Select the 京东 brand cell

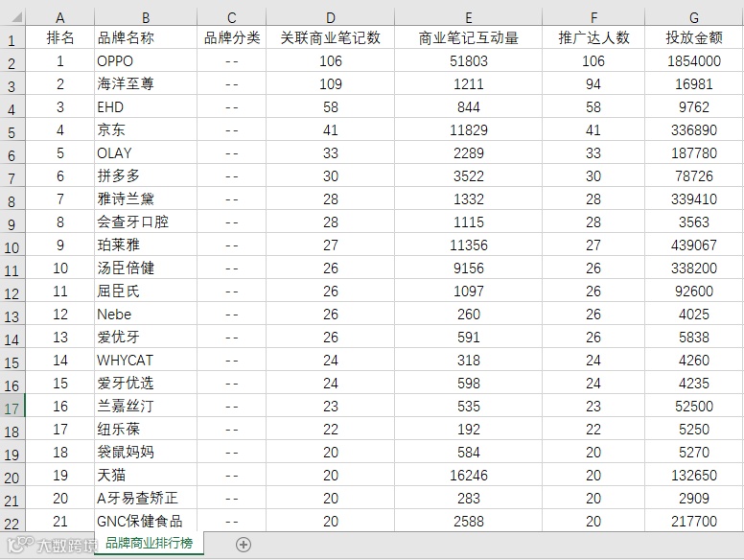tap(146, 130)
